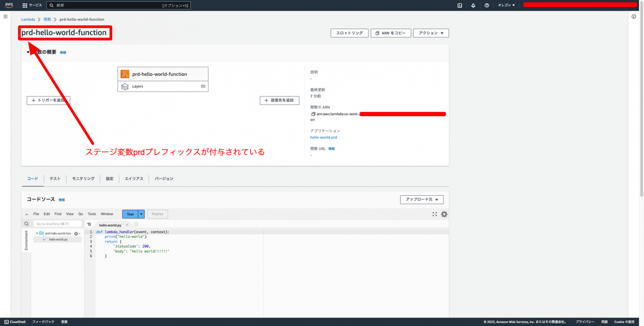Open CloudShell from the bottom status bar

pyautogui.click(x=14, y=322)
